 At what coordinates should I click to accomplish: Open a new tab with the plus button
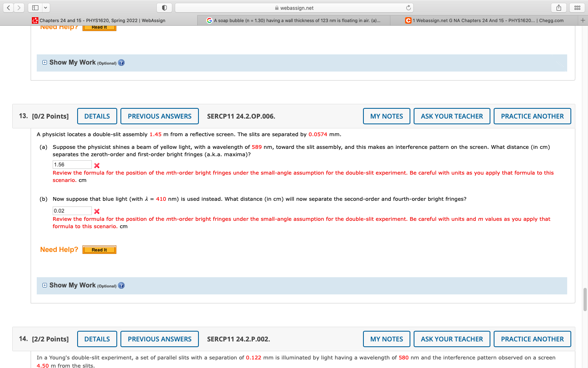click(583, 20)
